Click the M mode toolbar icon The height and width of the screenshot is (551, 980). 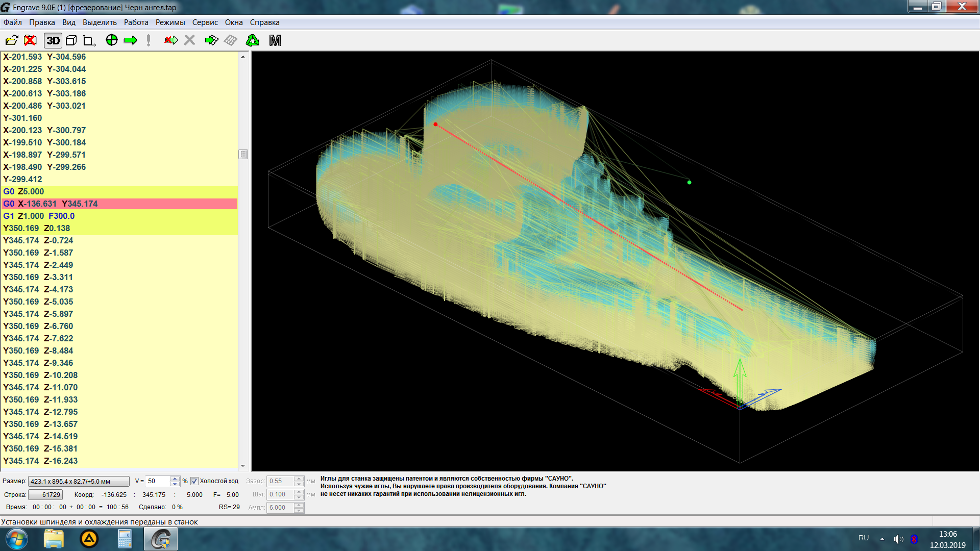(275, 40)
